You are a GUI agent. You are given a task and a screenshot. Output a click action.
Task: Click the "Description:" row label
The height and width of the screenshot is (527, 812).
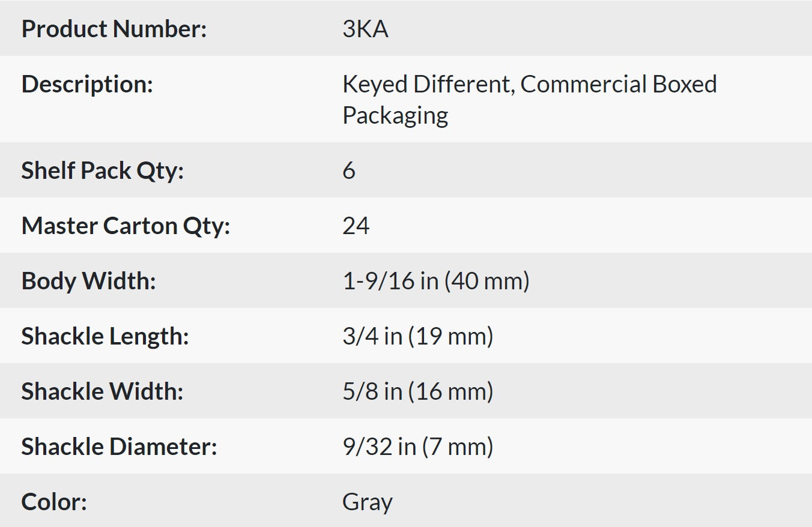pos(87,84)
